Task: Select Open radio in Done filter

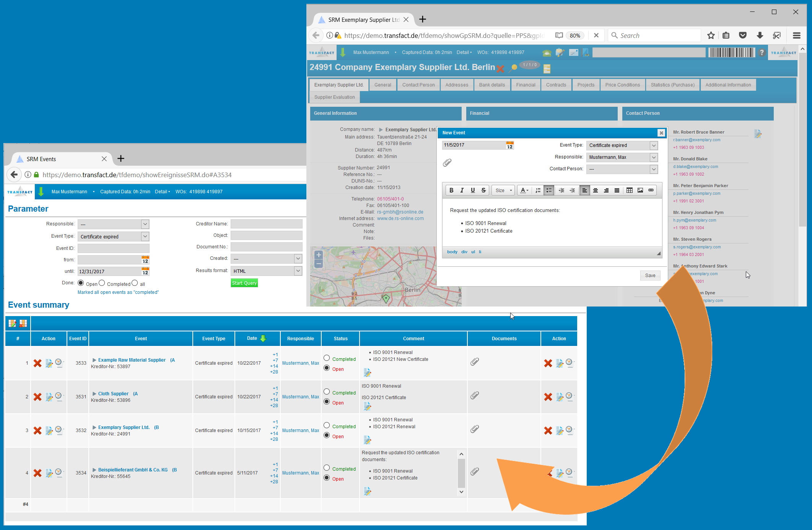Action: click(81, 283)
